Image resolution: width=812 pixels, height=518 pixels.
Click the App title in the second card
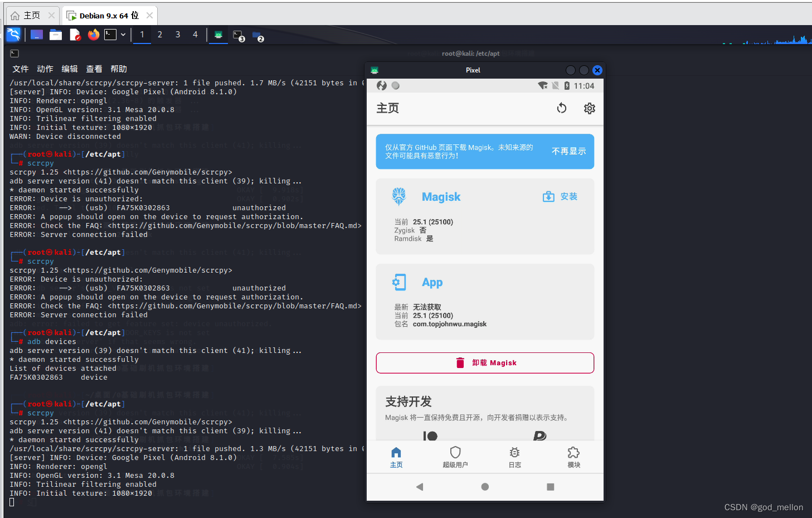pos(432,283)
